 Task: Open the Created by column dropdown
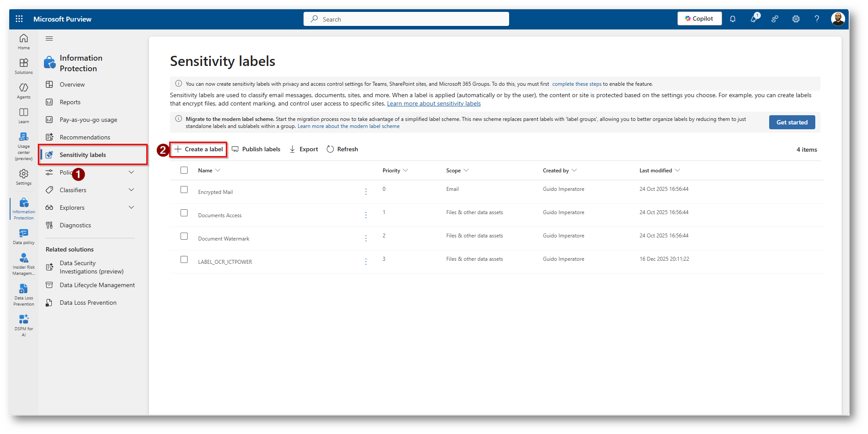tap(574, 170)
